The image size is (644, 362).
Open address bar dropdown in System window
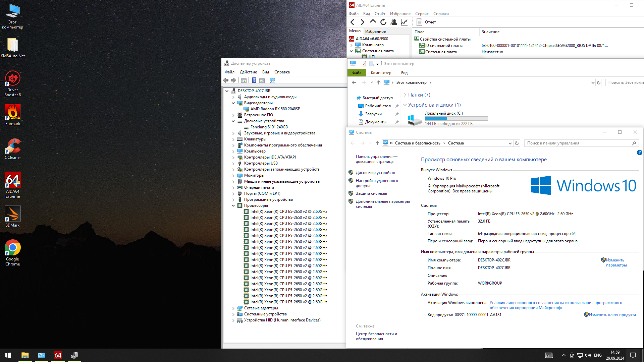(510, 143)
